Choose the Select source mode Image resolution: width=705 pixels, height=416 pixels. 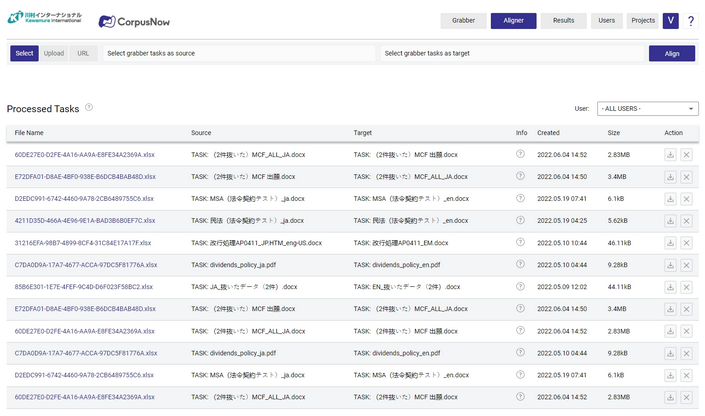pyautogui.click(x=24, y=54)
